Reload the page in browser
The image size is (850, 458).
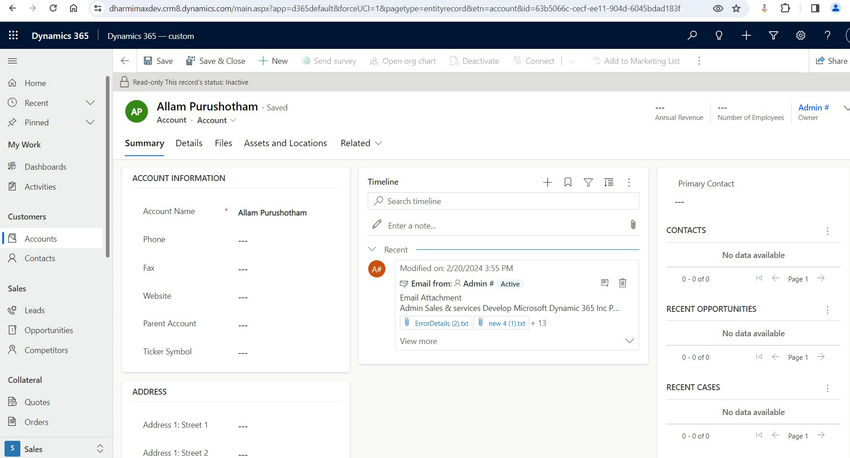pyautogui.click(x=53, y=8)
